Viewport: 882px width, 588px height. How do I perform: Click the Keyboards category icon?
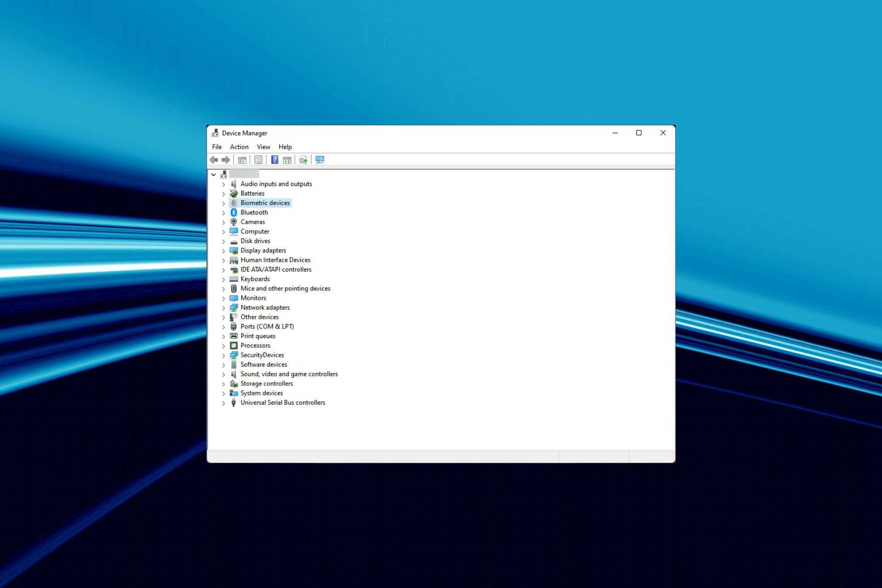pos(233,279)
